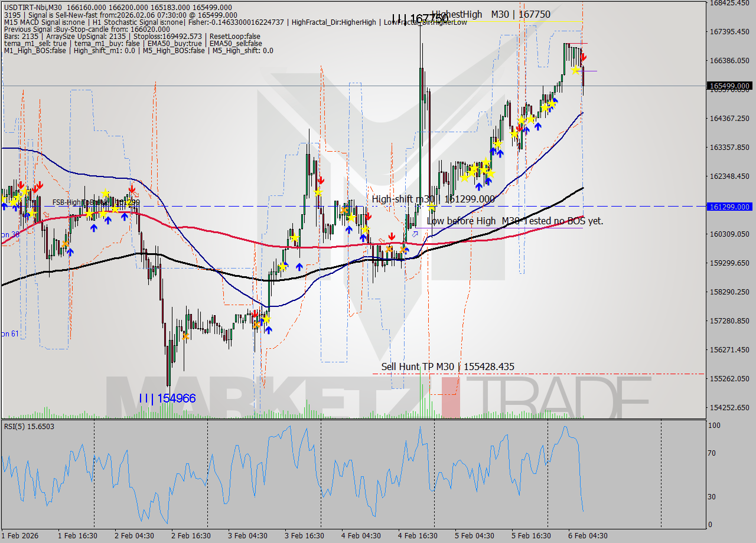Click the orange diamond sitting on the red moving average
Screen dimensions: 756x543
pos(389,249)
